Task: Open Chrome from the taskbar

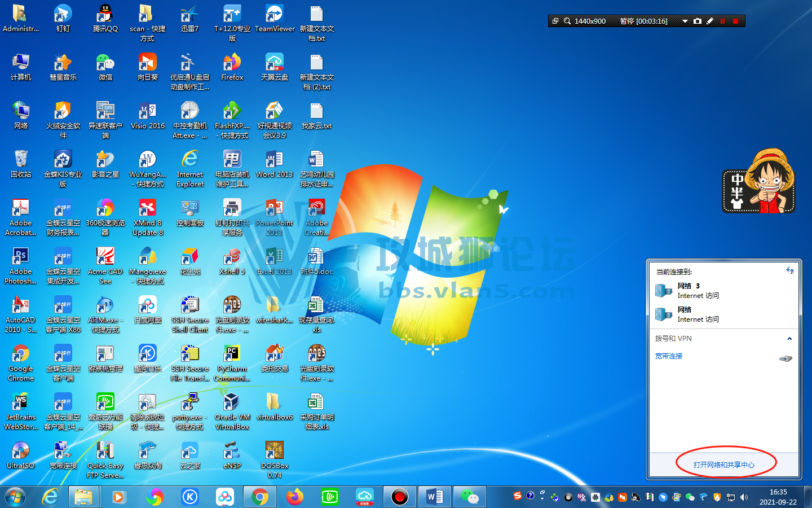Action: coord(259,497)
